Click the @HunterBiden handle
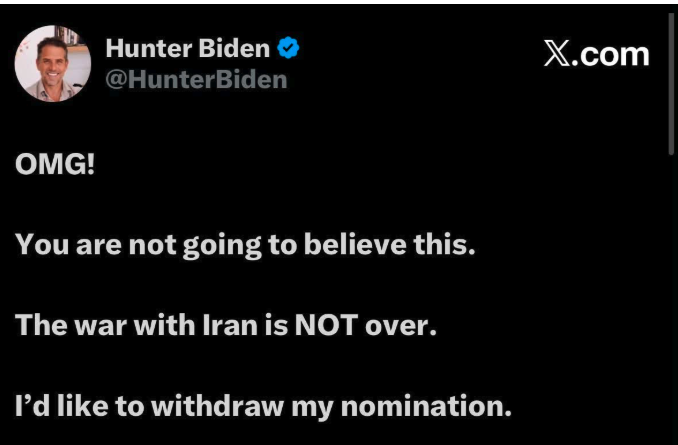 (x=196, y=80)
